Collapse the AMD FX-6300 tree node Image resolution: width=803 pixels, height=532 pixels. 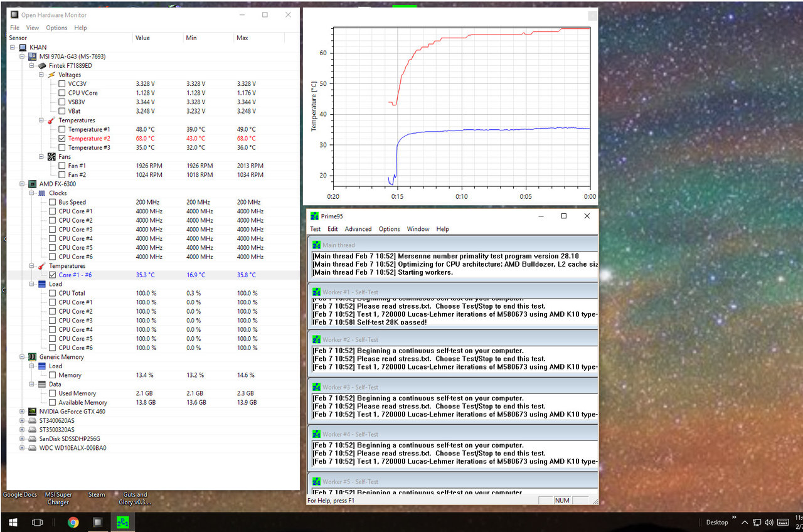click(x=23, y=184)
